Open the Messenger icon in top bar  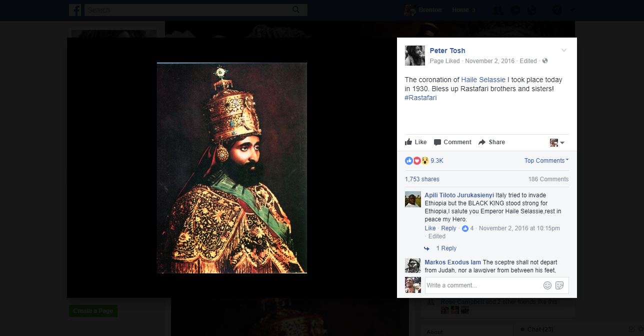tap(515, 10)
